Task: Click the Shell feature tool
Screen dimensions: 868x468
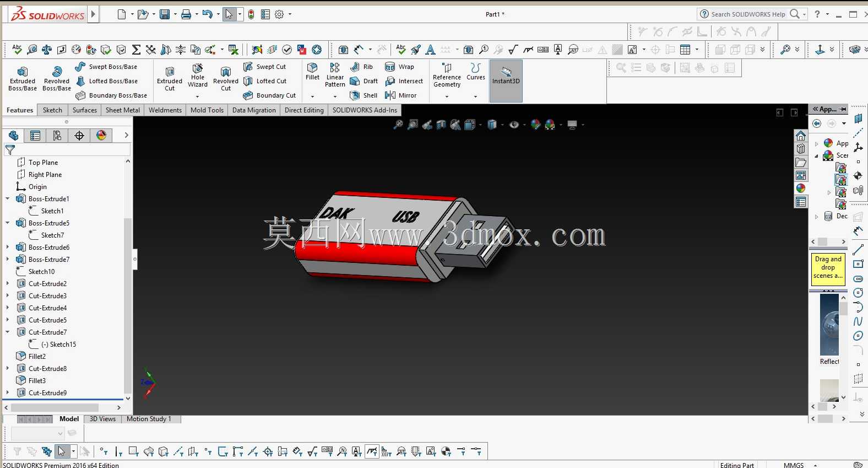Action: click(x=364, y=95)
